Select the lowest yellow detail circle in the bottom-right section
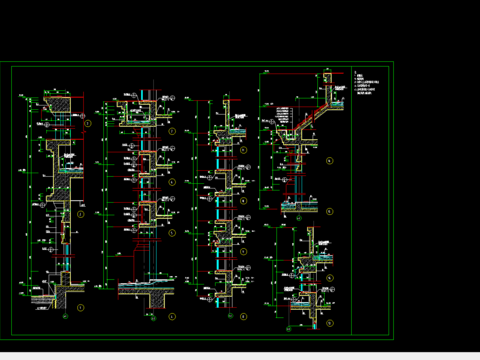Image resolution: width=480 pixels, height=360 pixels. [x=330, y=323]
